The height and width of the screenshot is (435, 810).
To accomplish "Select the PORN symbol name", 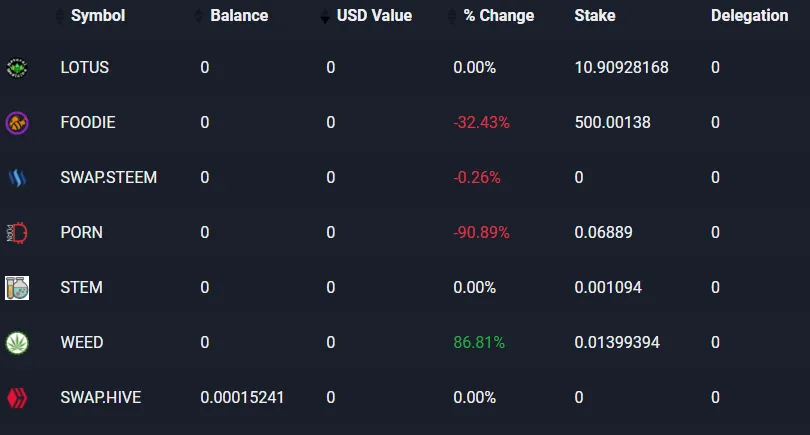I will tap(82, 232).
